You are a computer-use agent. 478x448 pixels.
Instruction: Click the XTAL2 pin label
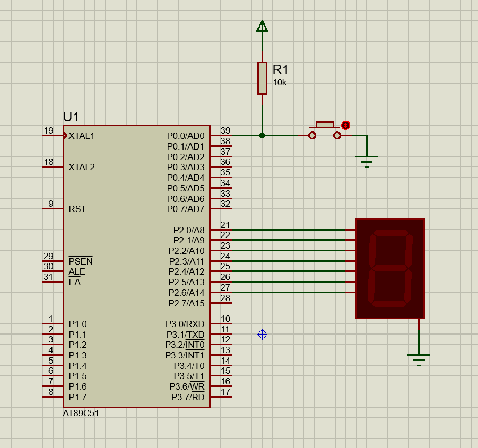click(x=81, y=167)
